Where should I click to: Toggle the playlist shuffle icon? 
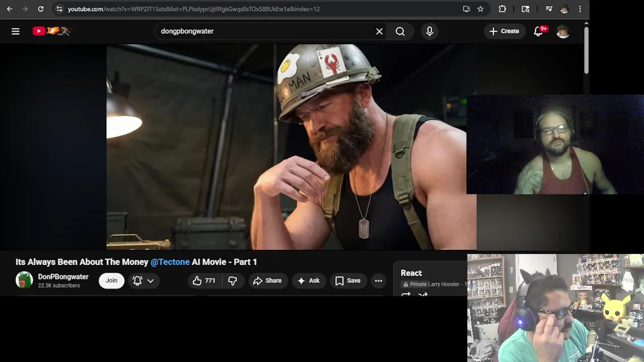pos(423,294)
